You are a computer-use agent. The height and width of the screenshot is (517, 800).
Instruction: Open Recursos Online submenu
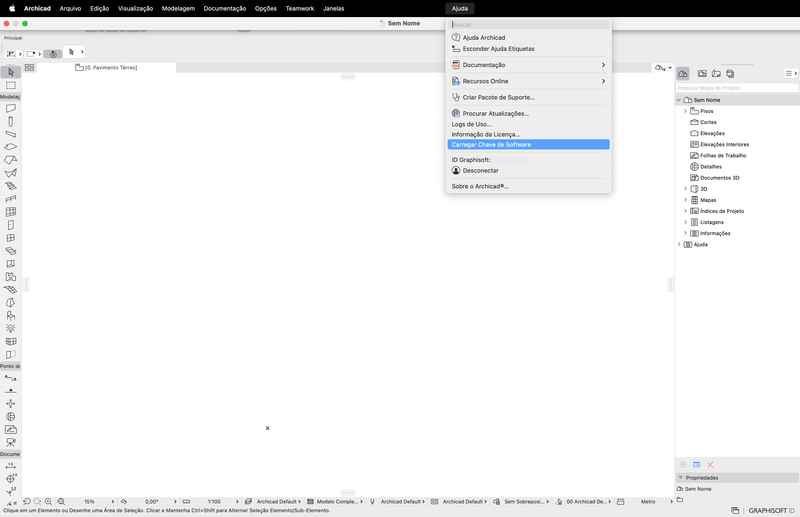click(x=529, y=81)
